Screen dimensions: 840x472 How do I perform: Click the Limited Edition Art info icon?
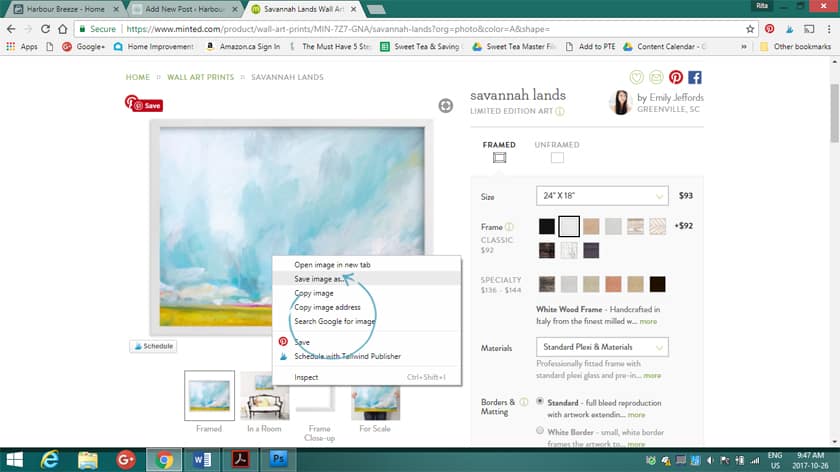tap(560, 111)
